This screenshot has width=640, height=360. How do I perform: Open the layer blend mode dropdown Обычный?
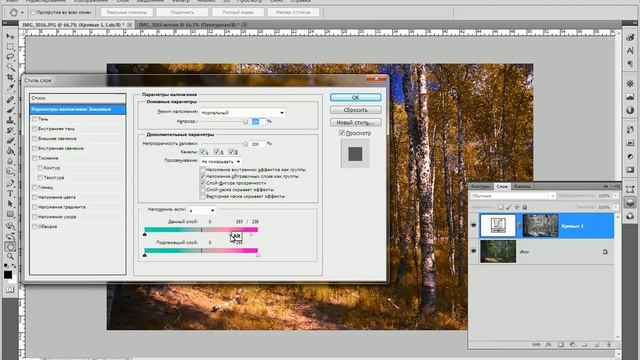513,196
